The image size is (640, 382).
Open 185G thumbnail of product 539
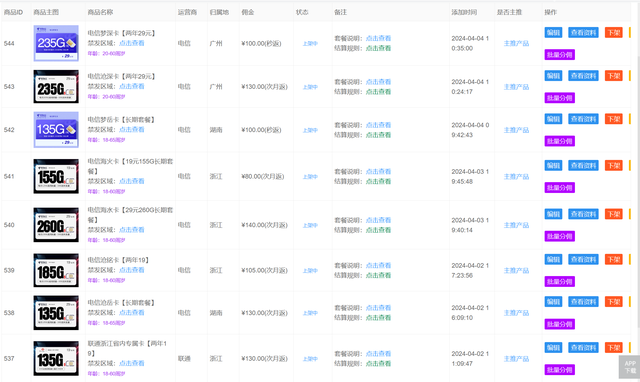point(56,270)
